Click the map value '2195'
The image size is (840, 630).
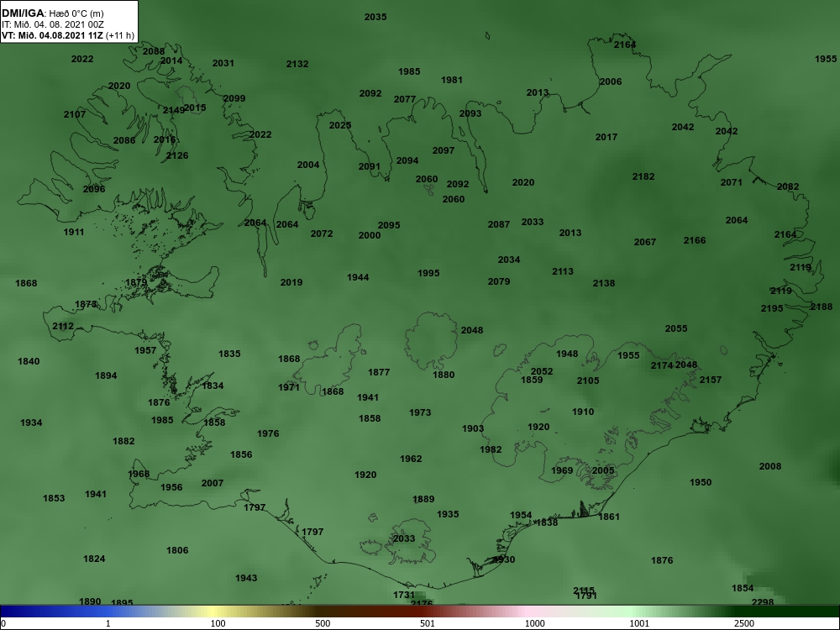[x=772, y=308]
